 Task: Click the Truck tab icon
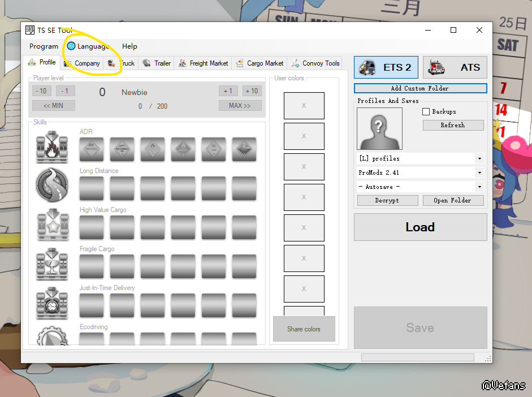coord(111,63)
